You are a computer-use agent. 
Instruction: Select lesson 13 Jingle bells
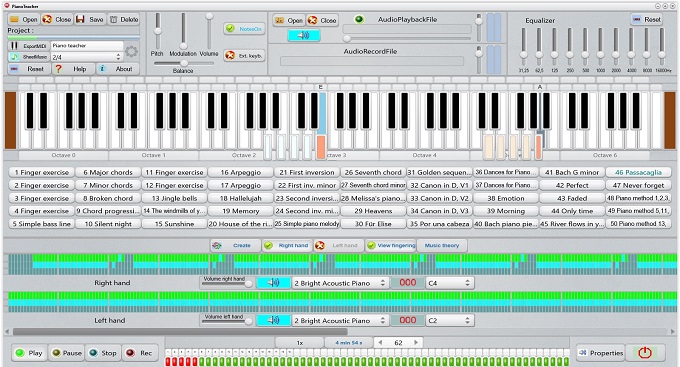[174, 198]
